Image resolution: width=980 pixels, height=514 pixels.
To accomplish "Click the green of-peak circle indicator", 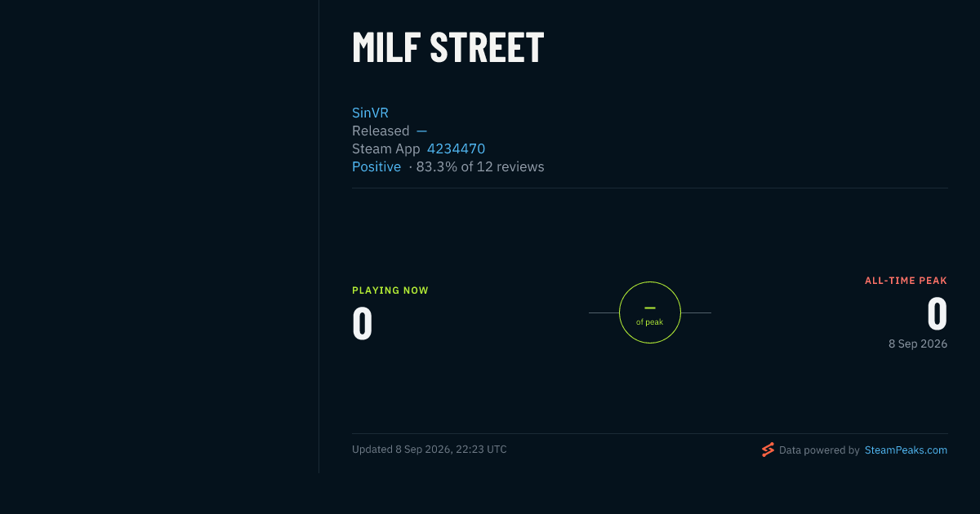I will click(x=650, y=312).
